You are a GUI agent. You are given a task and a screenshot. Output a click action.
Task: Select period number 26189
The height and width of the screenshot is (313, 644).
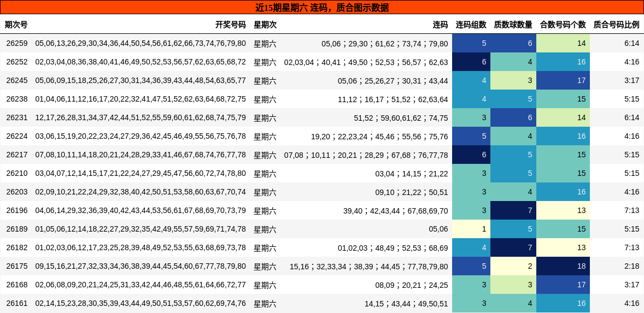(17, 229)
